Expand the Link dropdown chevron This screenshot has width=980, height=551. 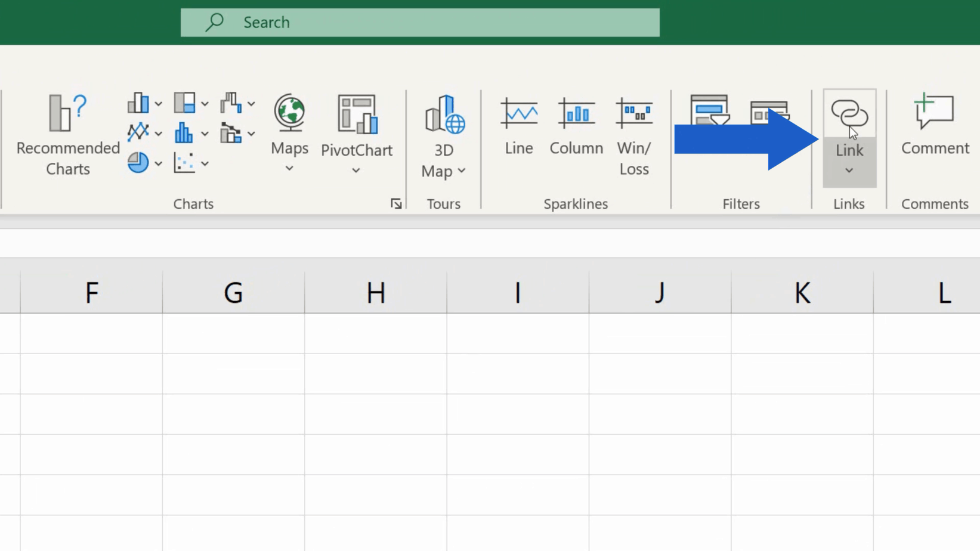pos(849,171)
